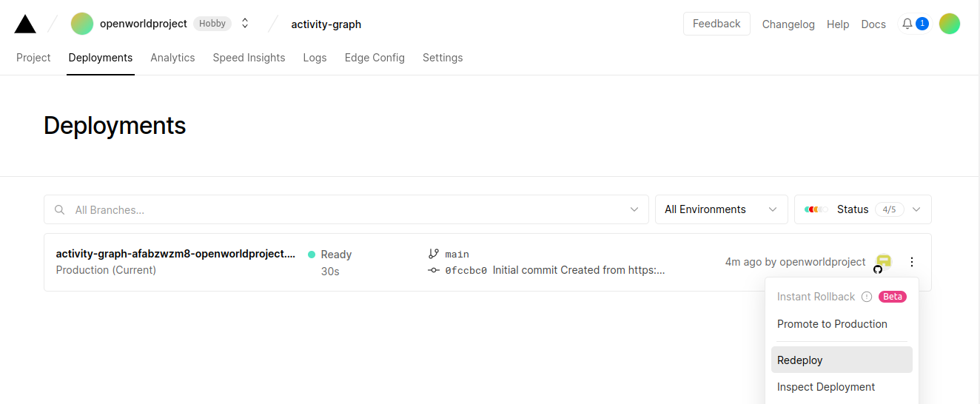The image size is (980, 404).
Task: Click the Vercel triangle logo
Action: click(25, 24)
